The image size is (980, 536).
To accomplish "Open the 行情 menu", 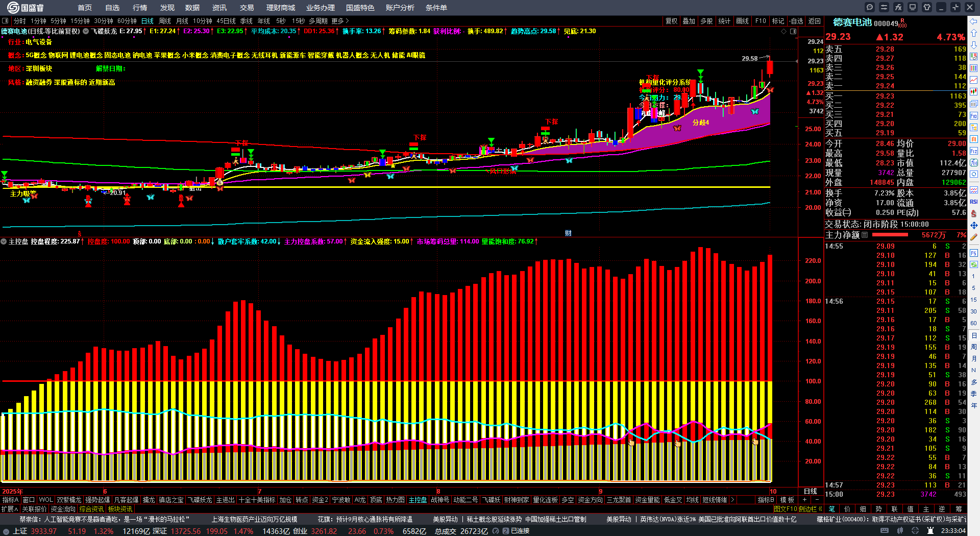I will point(140,8).
